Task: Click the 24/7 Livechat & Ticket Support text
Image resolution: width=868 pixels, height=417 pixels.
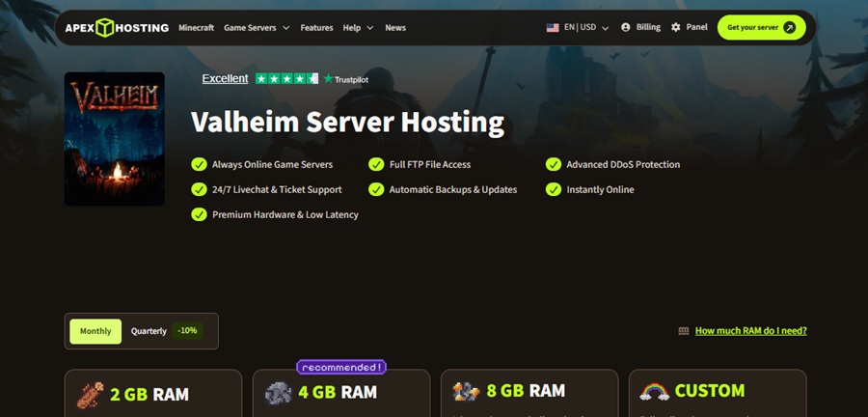Action: pyautogui.click(x=277, y=189)
